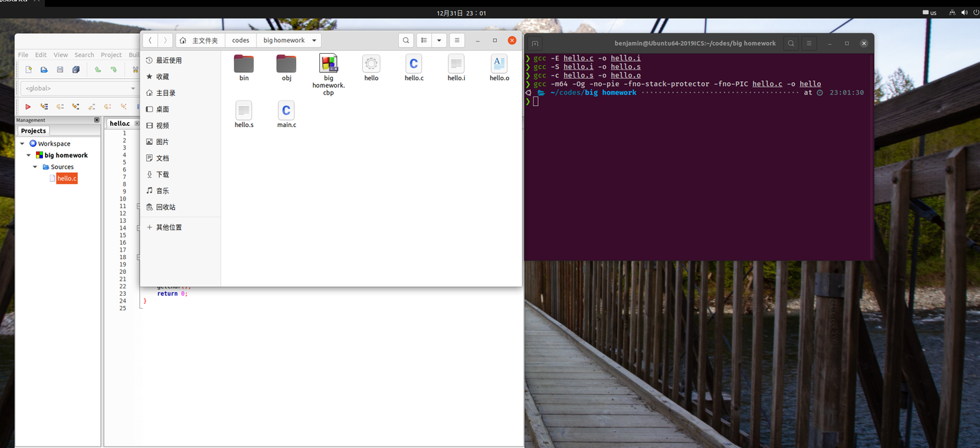Select hello.i file in file manager
Image resolution: width=980 pixels, height=448 pixels.
[456, 68]
